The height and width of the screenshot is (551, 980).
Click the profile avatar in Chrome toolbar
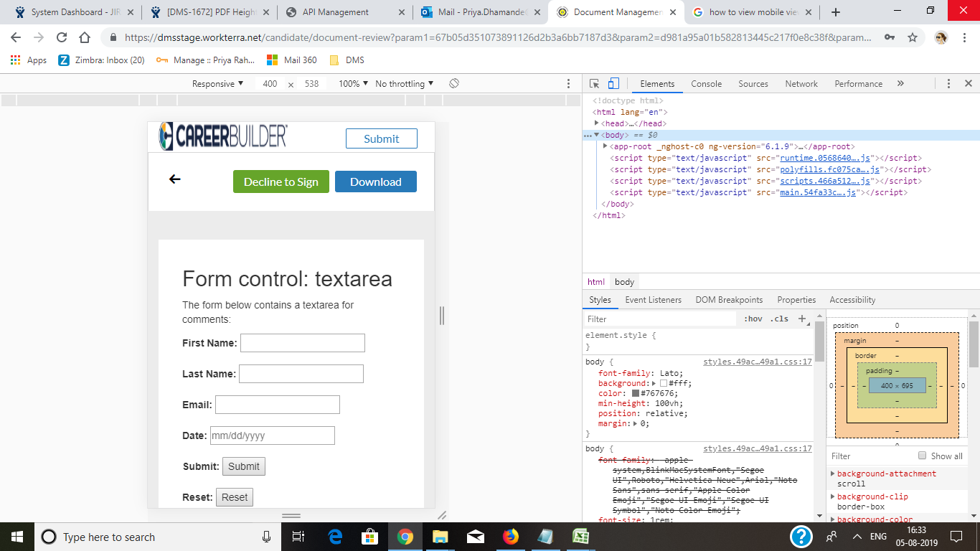click(x=941, y=37)
